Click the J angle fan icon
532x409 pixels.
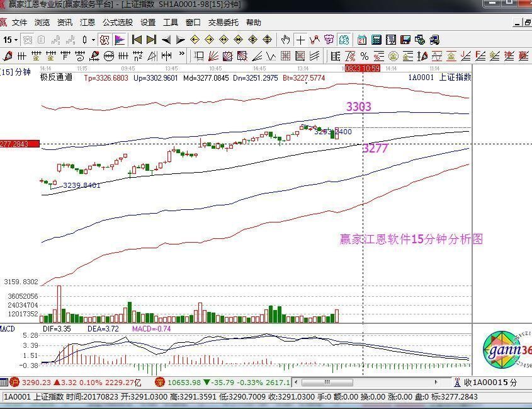coord(465,56)
